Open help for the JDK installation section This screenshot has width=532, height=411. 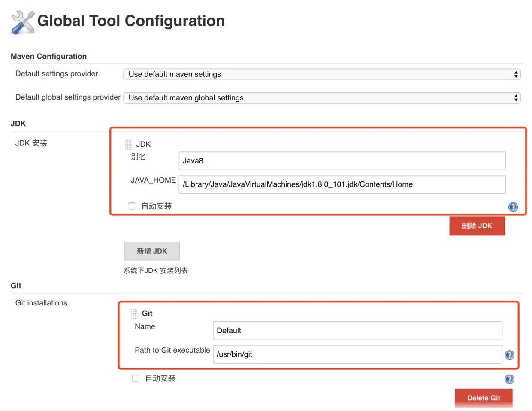tap(513, 207)
